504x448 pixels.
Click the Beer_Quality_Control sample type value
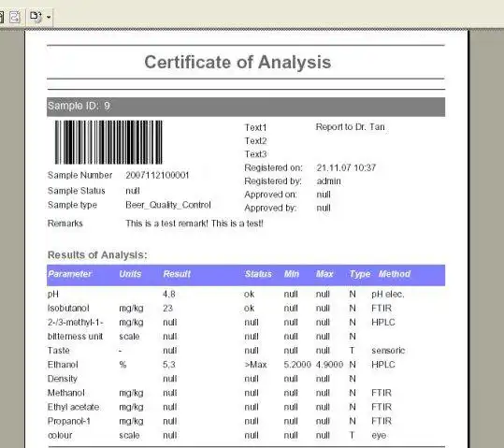(x=168, y=205)
